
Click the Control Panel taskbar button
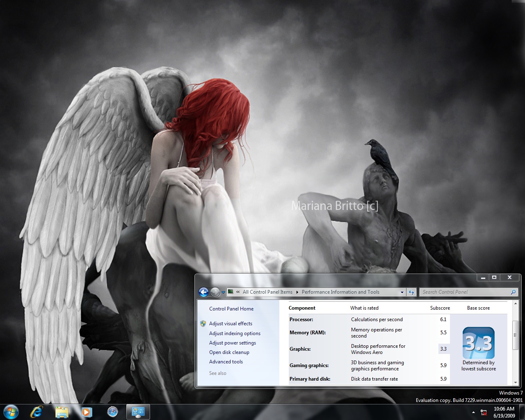coord(138,412)
